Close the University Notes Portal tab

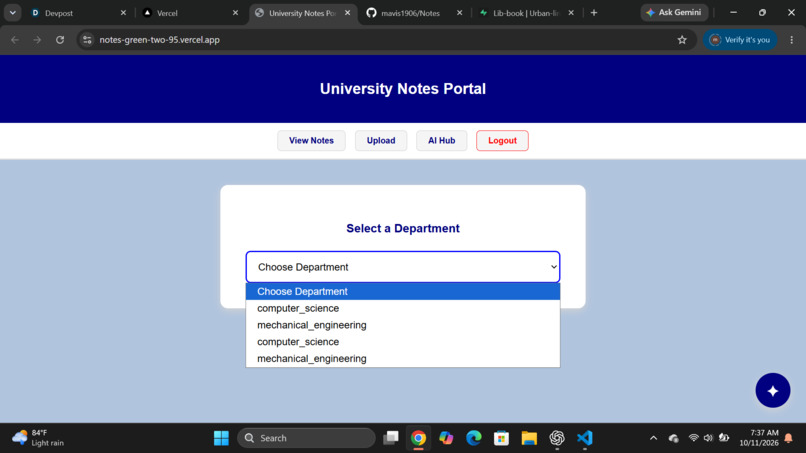(347, 13)
